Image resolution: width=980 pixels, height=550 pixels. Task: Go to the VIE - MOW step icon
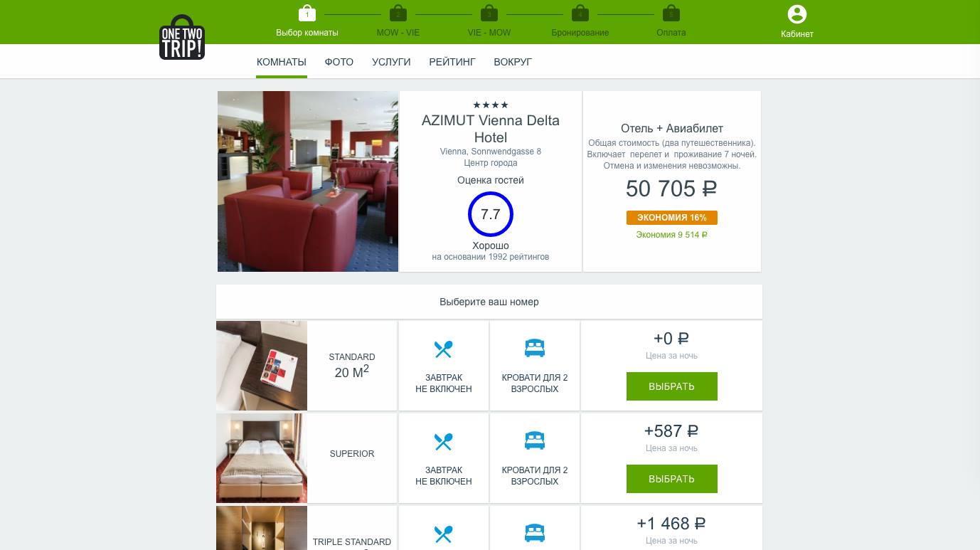click(489, 13)
